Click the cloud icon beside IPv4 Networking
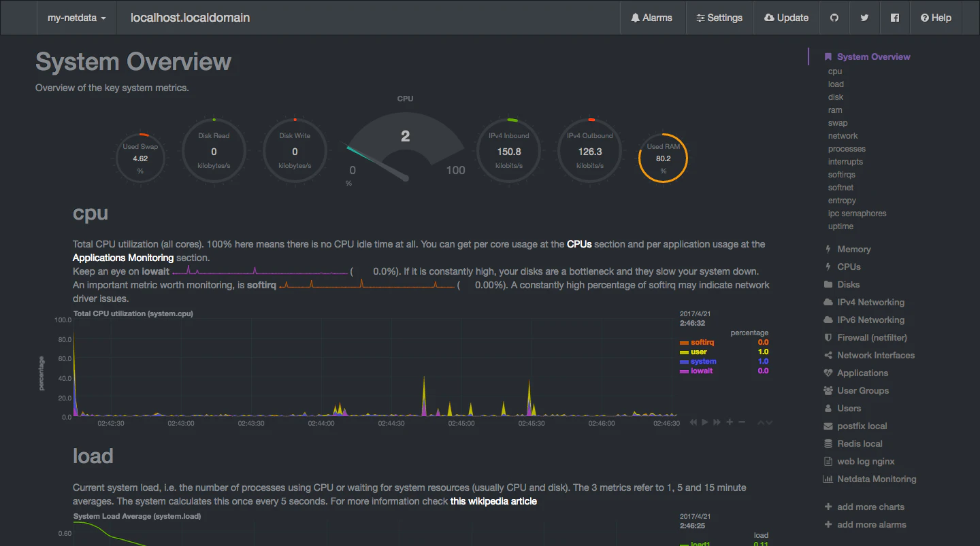The image size is (980, 546). 828,303
